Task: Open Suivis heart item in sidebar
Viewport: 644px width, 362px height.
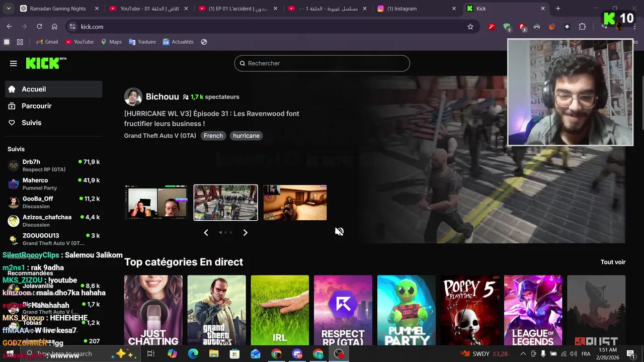Action: click(54, 123)
